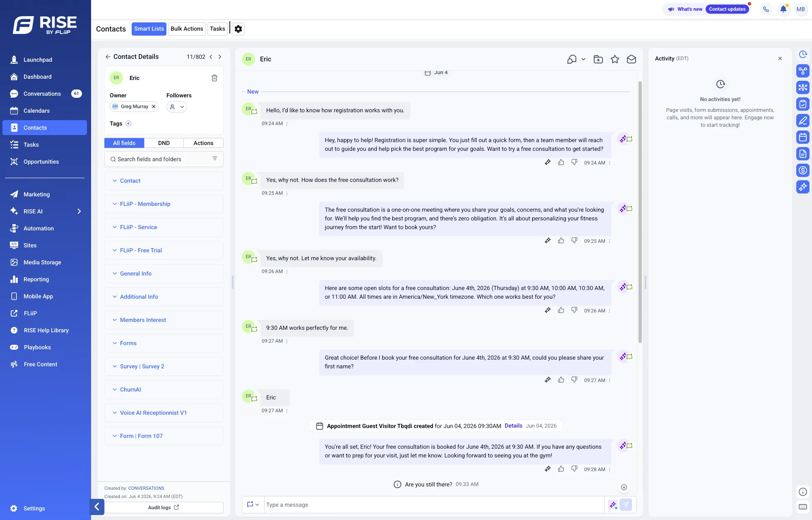Switch to All fields tab
Screen dimensions: 812x520
[x=124, y=143]
